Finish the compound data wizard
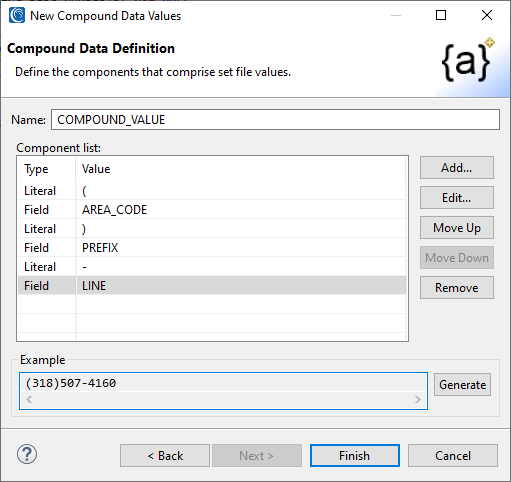This screenshot has width=511, height=482. [x=355, y=456]
